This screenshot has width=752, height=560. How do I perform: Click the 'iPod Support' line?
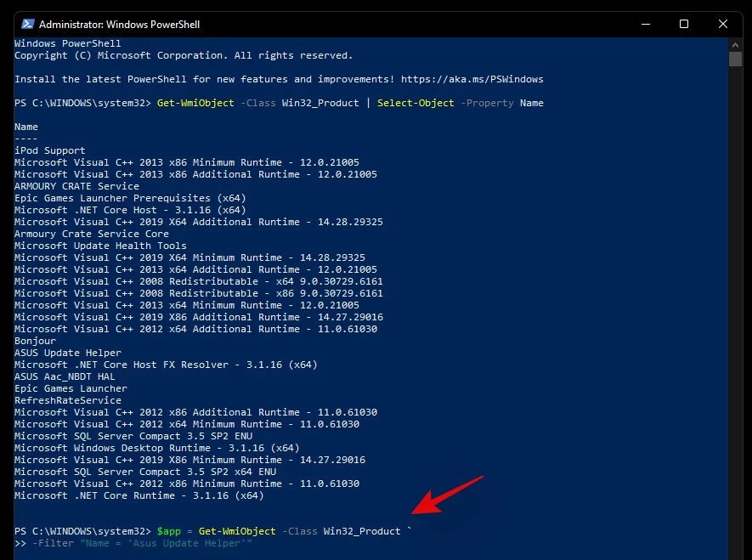(50, 150)
